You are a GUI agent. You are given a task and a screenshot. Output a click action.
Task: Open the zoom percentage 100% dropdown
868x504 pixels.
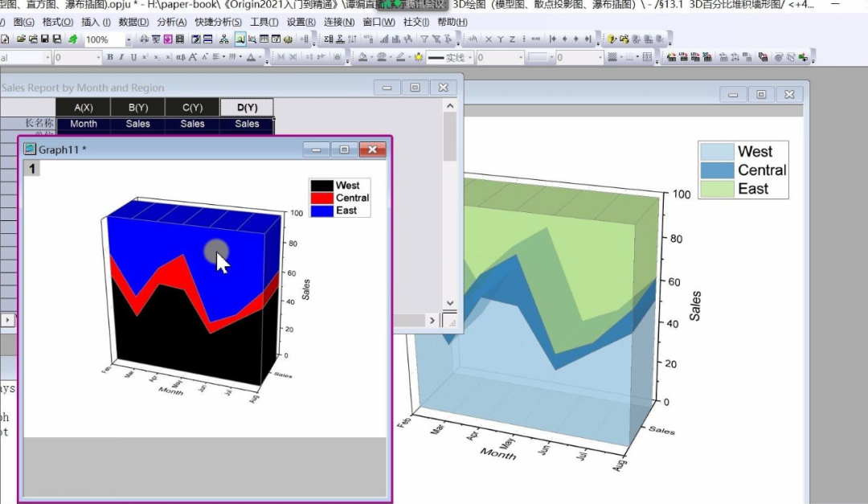tap(129, 40)
